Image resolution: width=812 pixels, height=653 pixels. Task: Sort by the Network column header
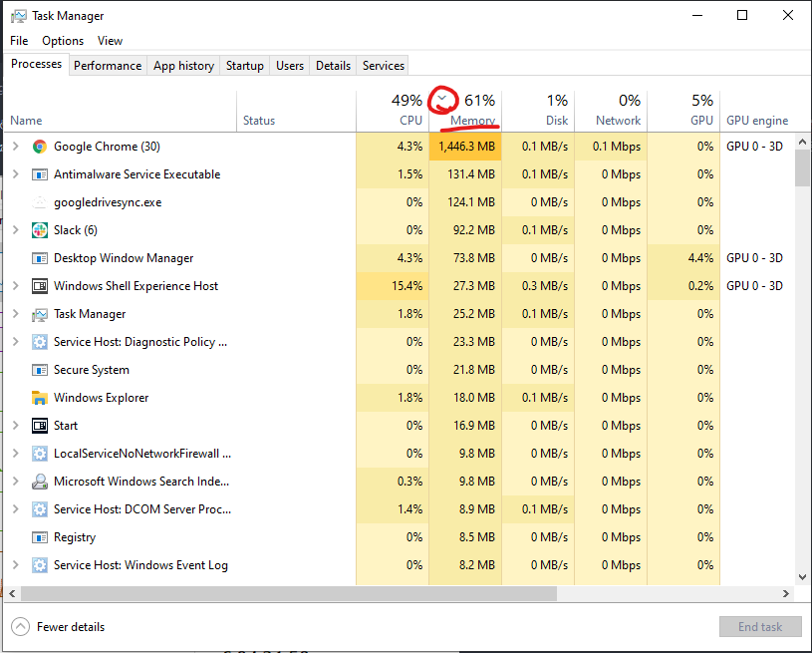pos(611,111)
